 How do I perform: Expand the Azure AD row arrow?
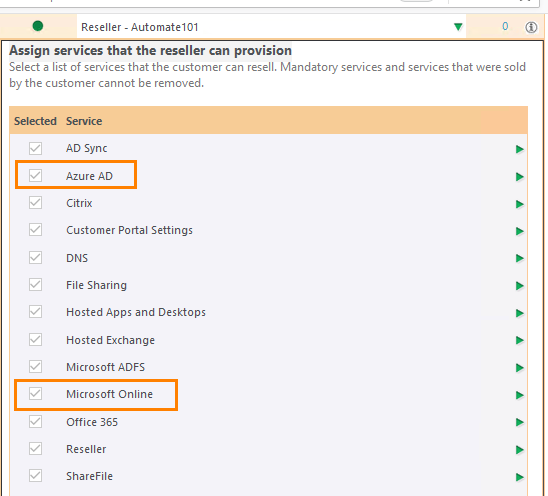click(x=520, y=177)
